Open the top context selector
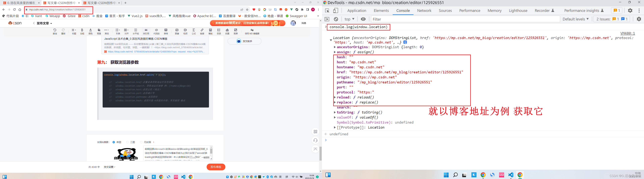This screenshot has height=179, width=644. click(x=349, y=19)
